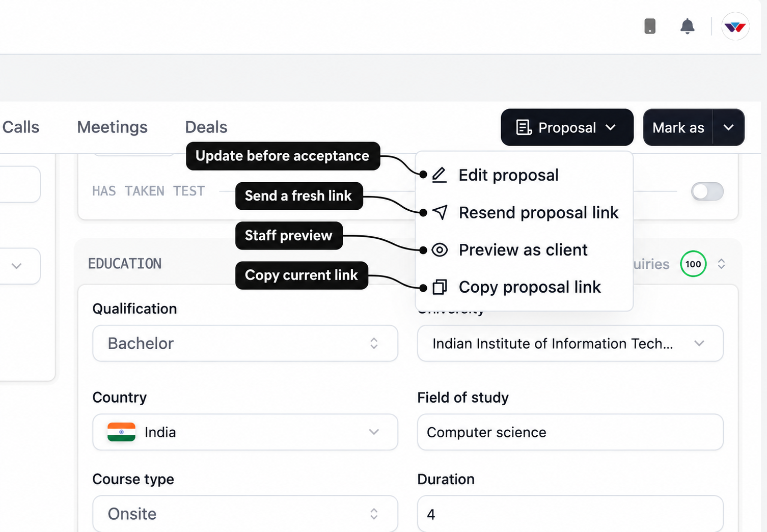Click the Field of study input

pyautogui.click(x=570, y=432)
